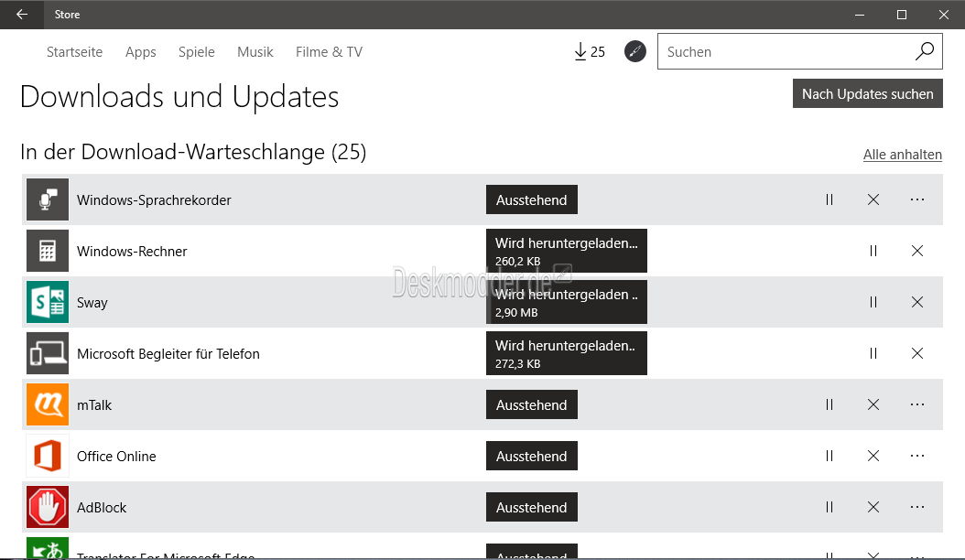Viewport: 965px width, 560px height.
Task: Pause the Sway download
Action: pyautogui.click(x=873, y=302)
